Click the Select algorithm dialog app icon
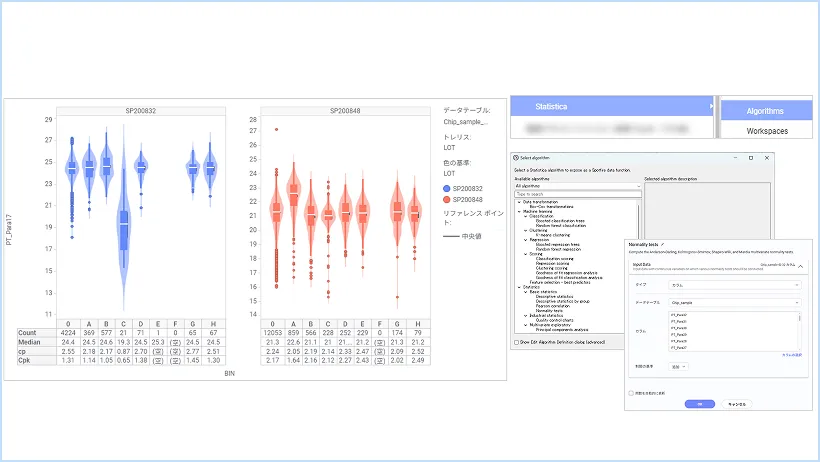This screenshot has width=820, height=462. click(516, 157)
